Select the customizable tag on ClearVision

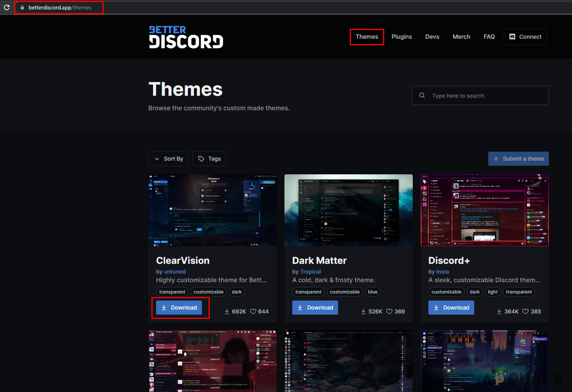pyautogui.click(x=209, y=292)
